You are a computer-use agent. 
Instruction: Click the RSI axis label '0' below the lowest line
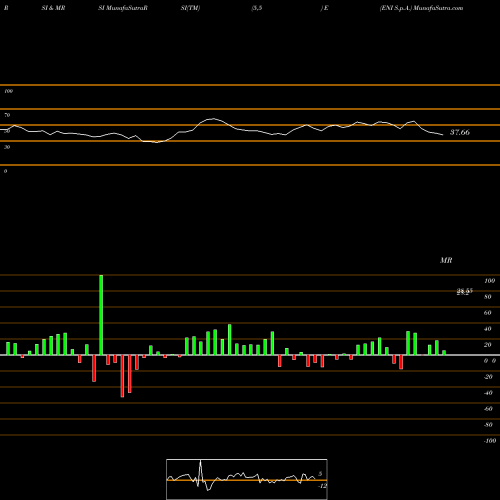coord(5,171)
